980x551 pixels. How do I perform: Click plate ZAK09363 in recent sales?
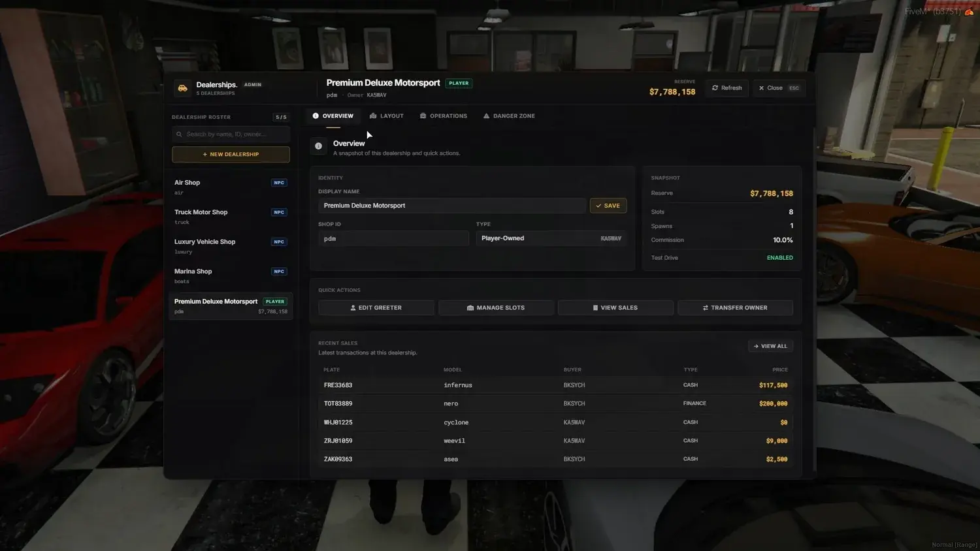point(338,459)
